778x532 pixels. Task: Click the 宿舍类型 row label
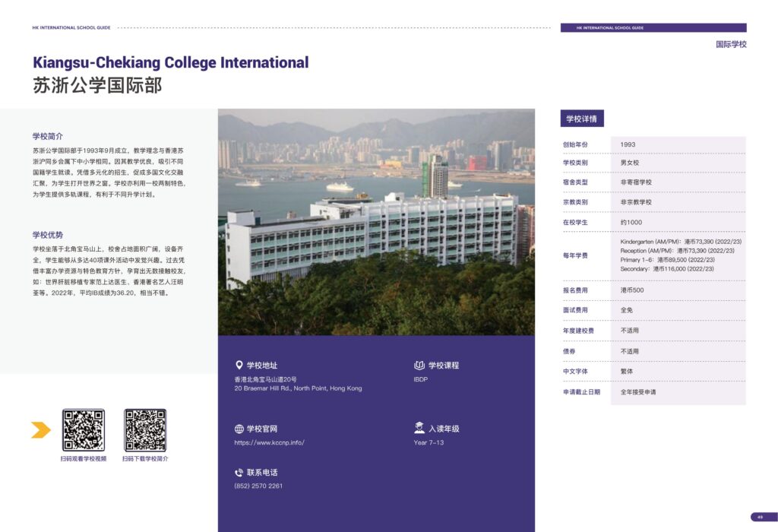[575, 182]
